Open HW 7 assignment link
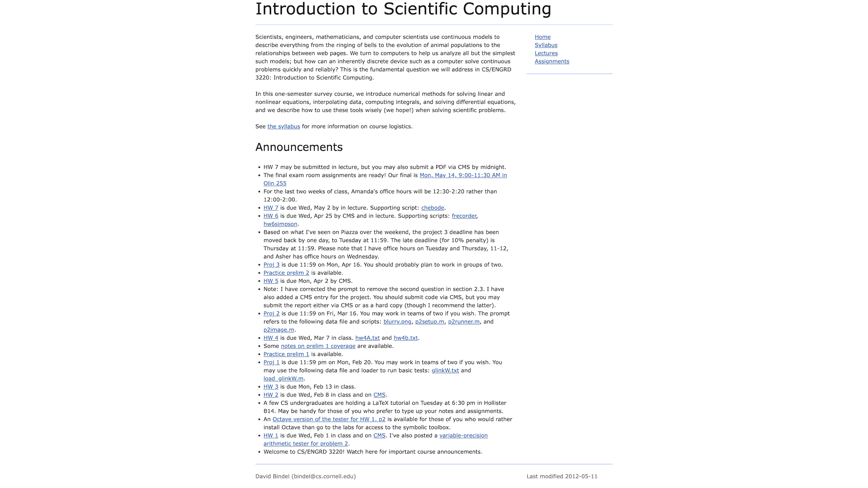 pyautogui.click(x=271, y=207)
